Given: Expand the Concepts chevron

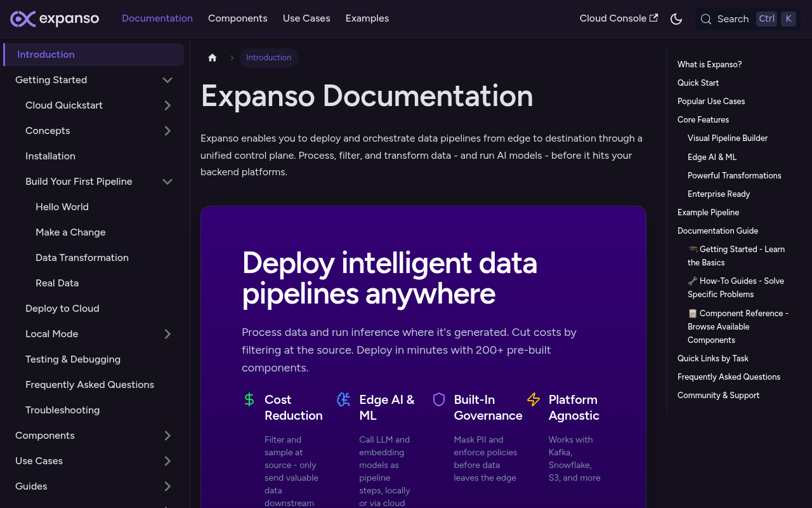Looking at the screenshot, I should point(167,131).
